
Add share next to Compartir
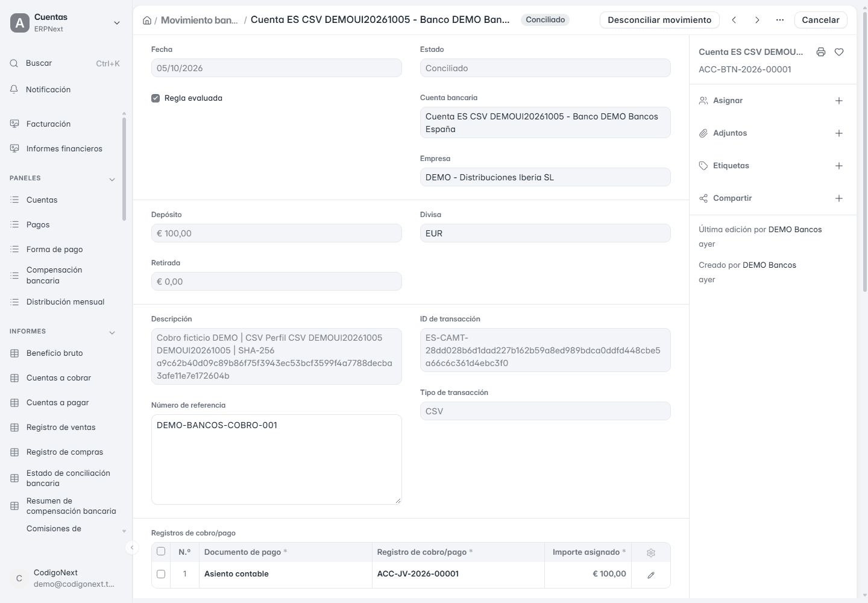839,198
